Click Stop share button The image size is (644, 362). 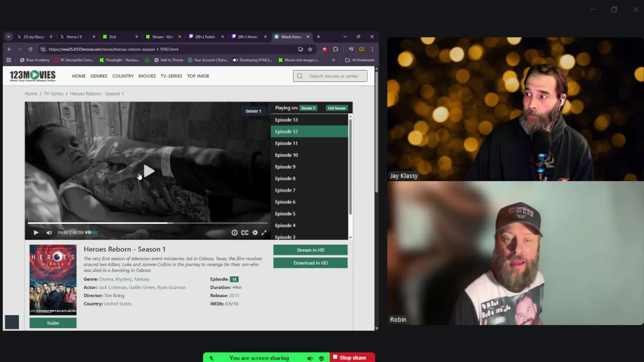(353, 358)
